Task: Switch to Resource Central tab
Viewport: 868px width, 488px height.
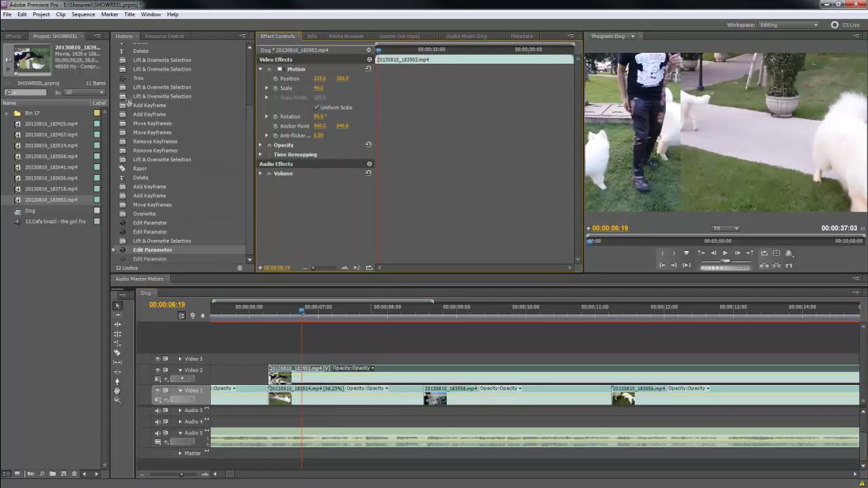Action: [164, 36]
